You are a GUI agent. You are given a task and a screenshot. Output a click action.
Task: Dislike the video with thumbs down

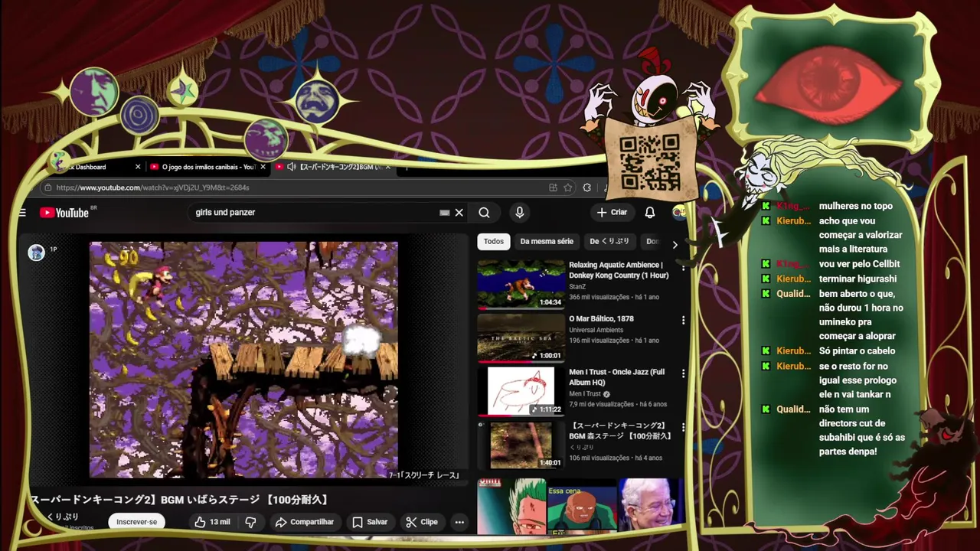(x=250, y=522)
